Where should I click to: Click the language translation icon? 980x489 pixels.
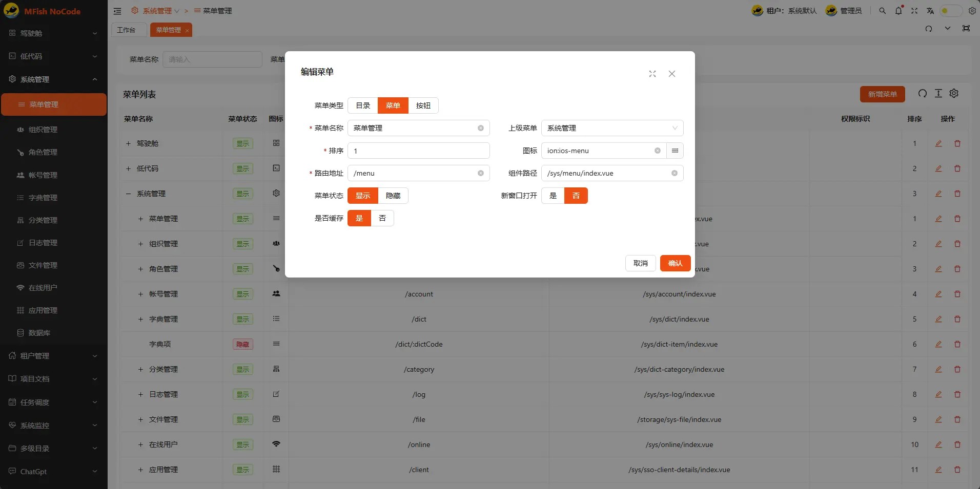click(x=930, y=11)
